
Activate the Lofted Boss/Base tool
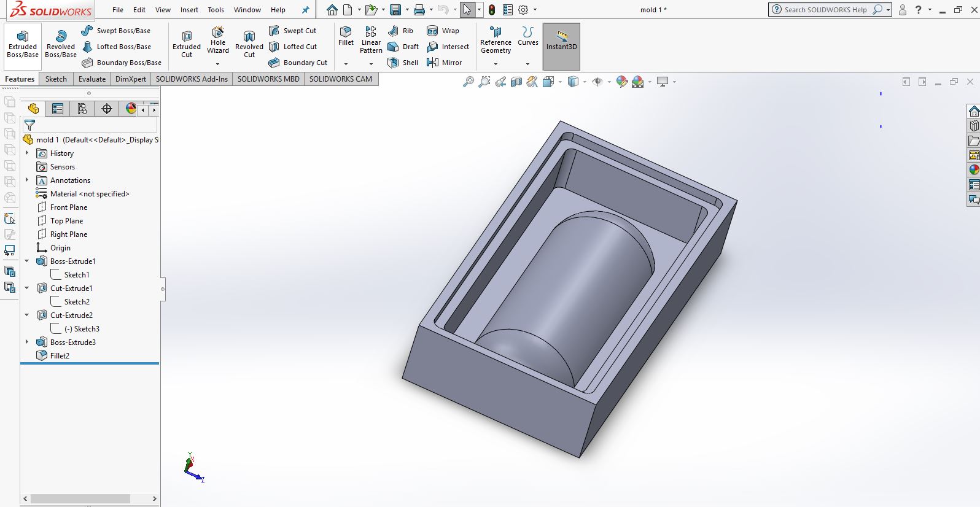click(116, 47)
